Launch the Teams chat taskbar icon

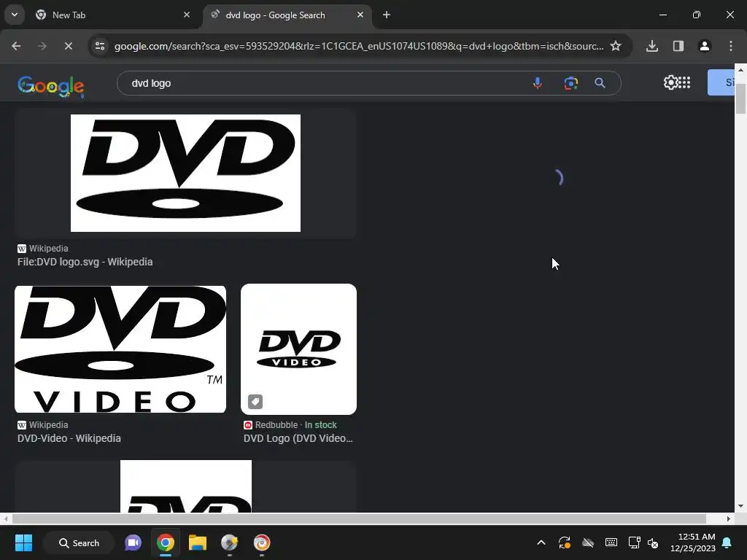coord(133,542)
